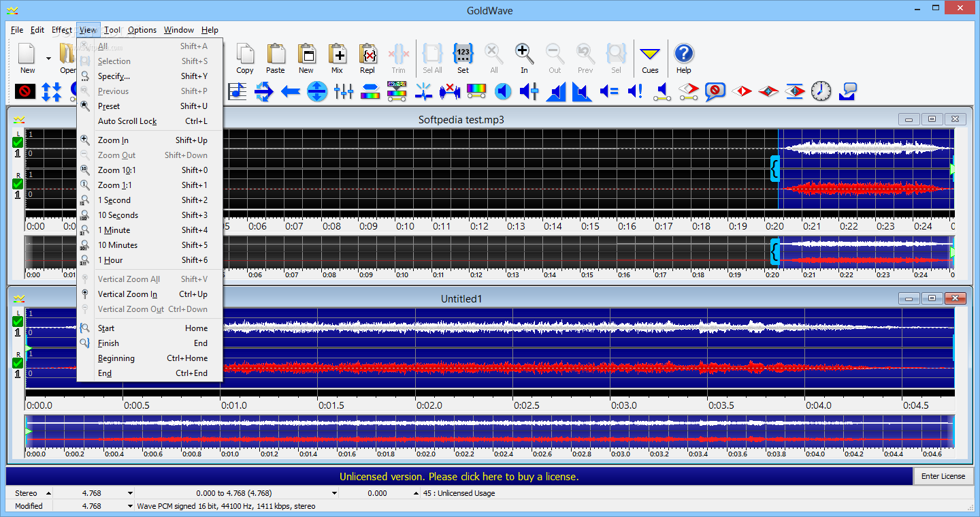Click 0:02.0 on Untitled1 time ruler

coord(429,405)
